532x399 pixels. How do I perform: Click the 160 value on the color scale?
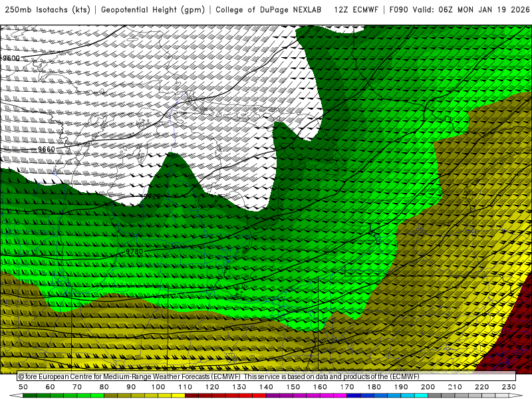coord(320,387)
